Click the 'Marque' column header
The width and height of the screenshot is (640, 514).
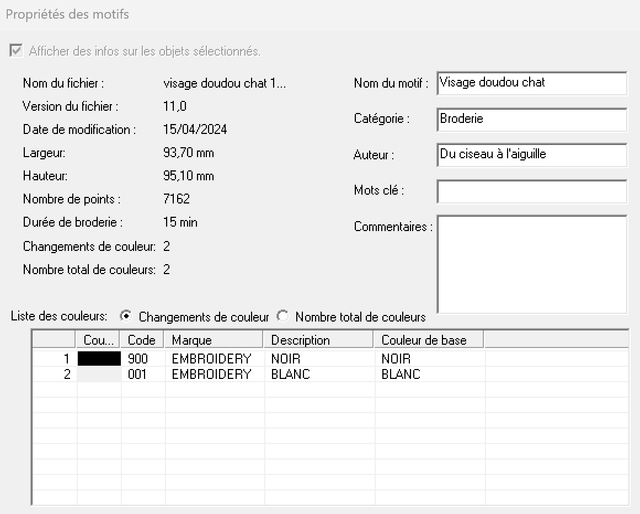click(214, 340)
